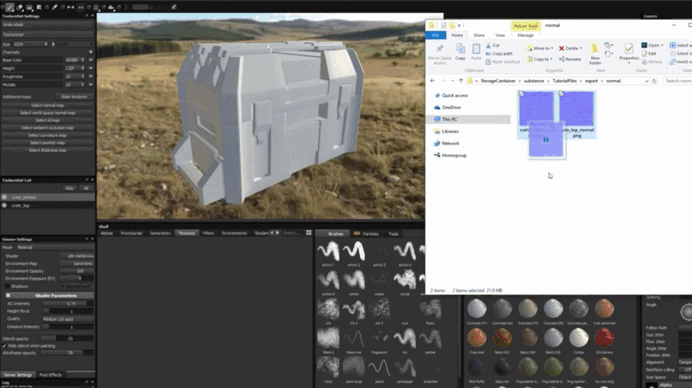Remove the Base Color channel
692x388 pixels.
pyautogui.click(x=91, y=60)
